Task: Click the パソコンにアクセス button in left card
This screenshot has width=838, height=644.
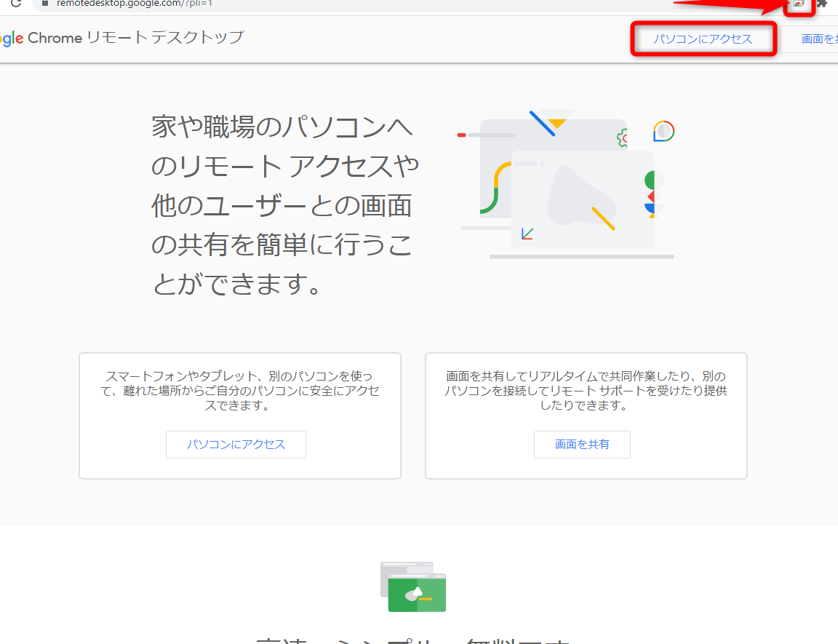Action: [x=236, y=444]
